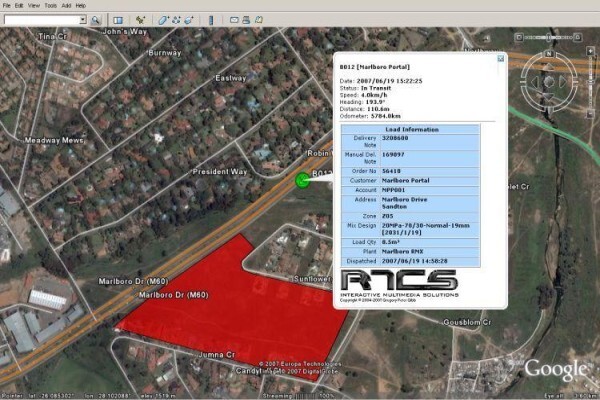Click the order number 56418
This screenshot has height=400, width=600.
tap(391, 171)
